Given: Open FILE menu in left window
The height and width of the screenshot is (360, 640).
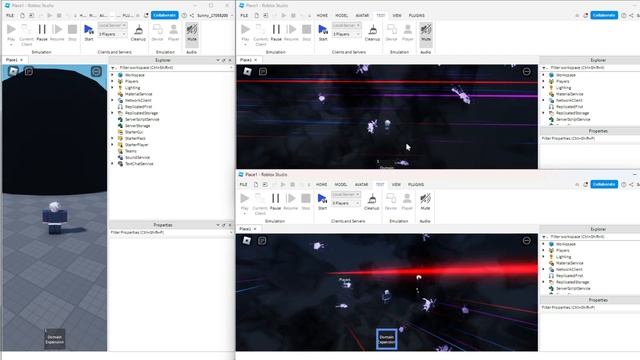Looking at the screenshot, I should (x=10, y=16).
